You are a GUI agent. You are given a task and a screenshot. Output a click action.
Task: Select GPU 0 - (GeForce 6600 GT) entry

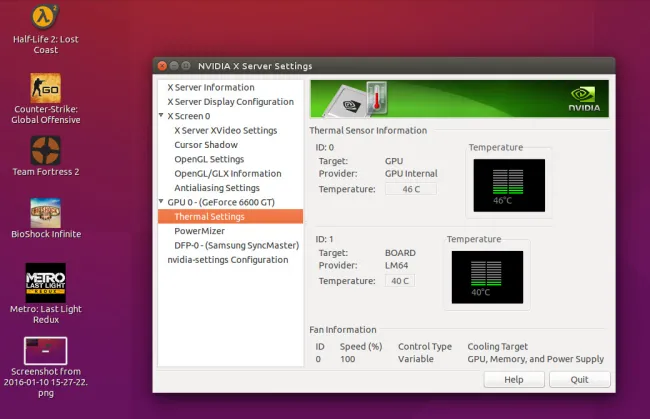tap(221, 202)
